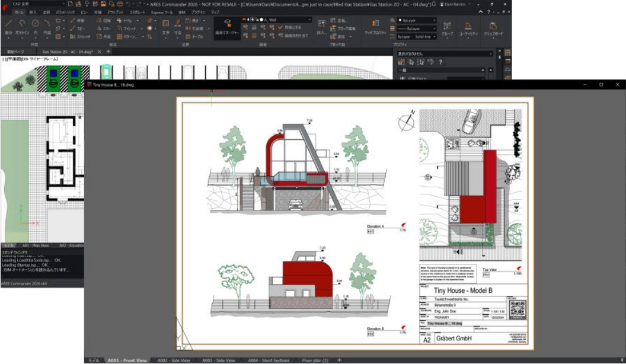Collapse the ribbon with the up chevron

pos(480,12)
